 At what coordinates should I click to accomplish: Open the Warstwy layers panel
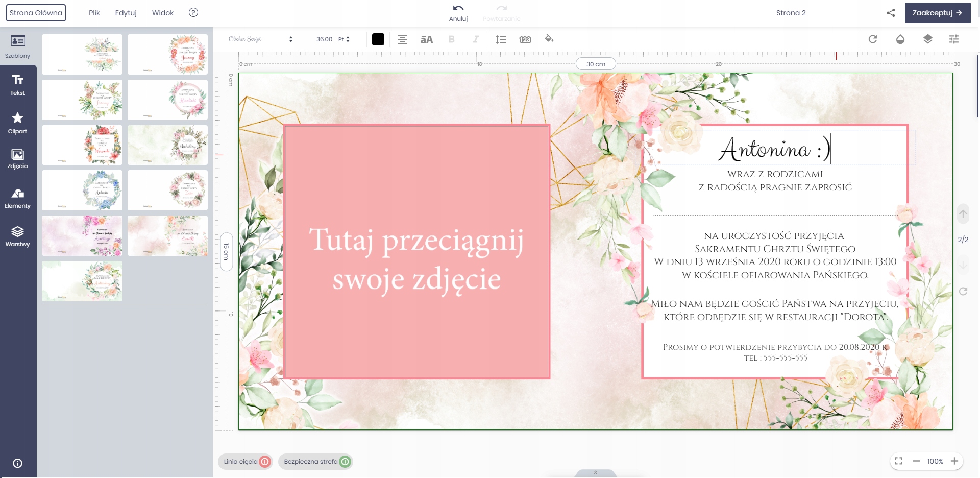pos(18,236)
